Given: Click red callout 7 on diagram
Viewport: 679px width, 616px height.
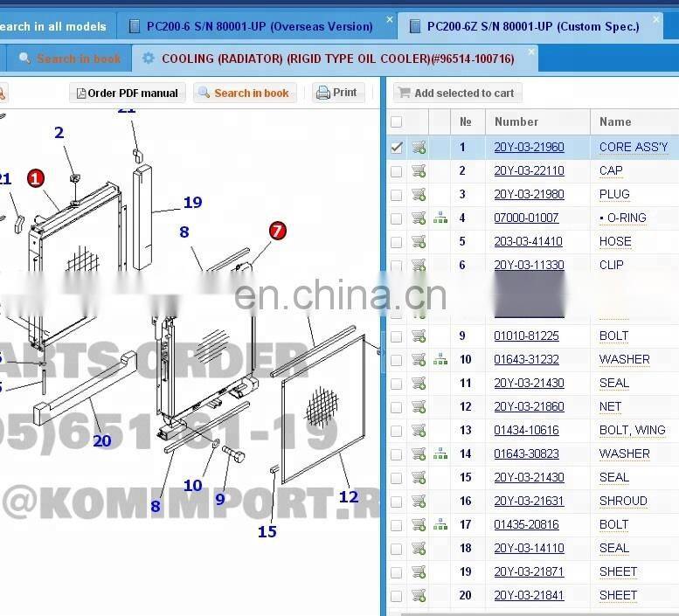Looking at the screenshot, I should [x=278, y=231].
